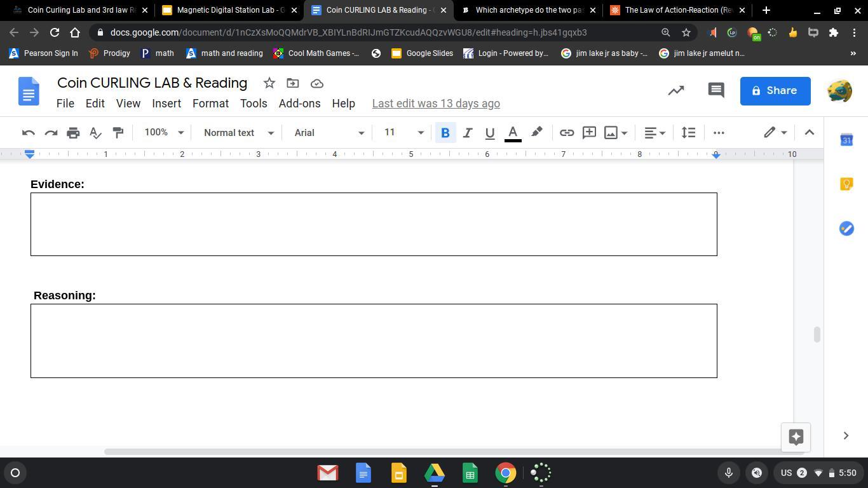868x488 pixels.
Task: Select the Paint format tool
Action: pos(118,133)
